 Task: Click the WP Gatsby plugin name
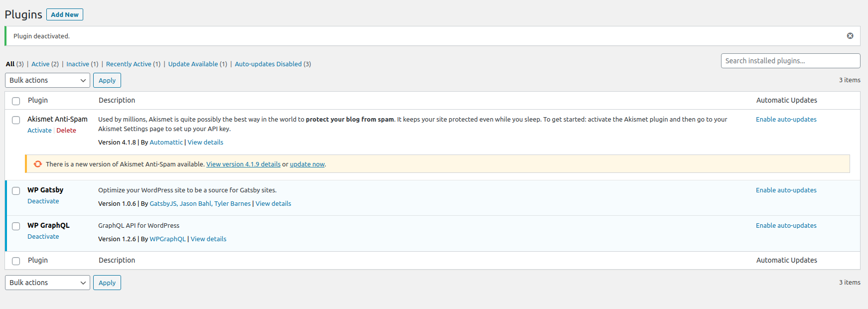point(45,190)
